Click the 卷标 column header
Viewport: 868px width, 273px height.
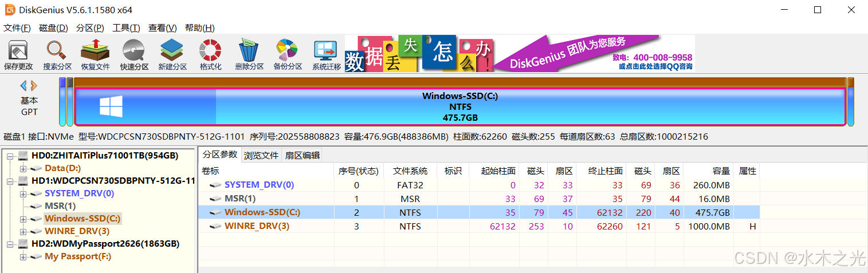[267, 171]
